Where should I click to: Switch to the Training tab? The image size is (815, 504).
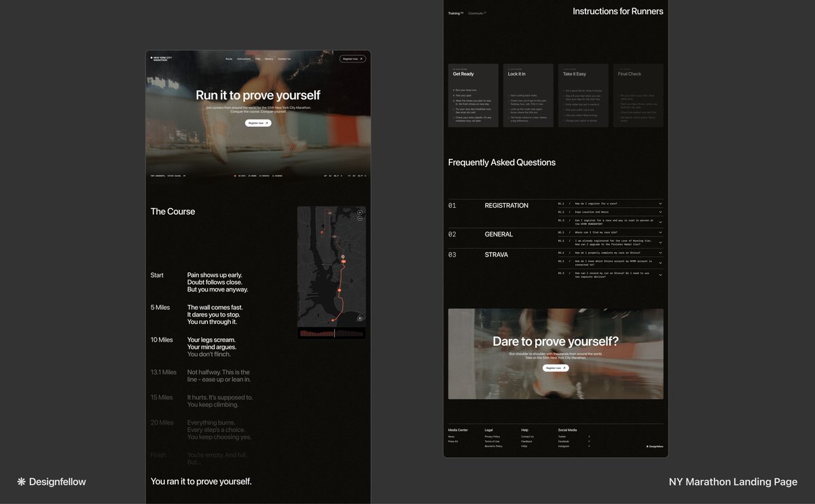[455, 13]
